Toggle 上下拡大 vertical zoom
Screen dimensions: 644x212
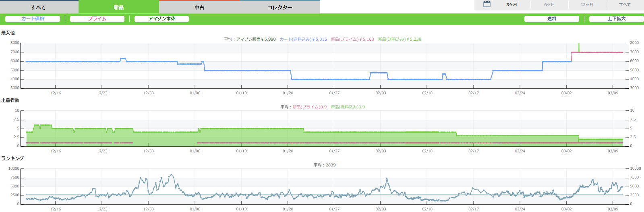click(x=616, y=19)
